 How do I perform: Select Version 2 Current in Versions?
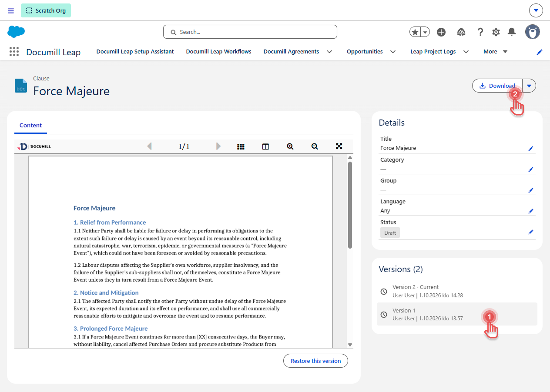(x=457, y=291)
